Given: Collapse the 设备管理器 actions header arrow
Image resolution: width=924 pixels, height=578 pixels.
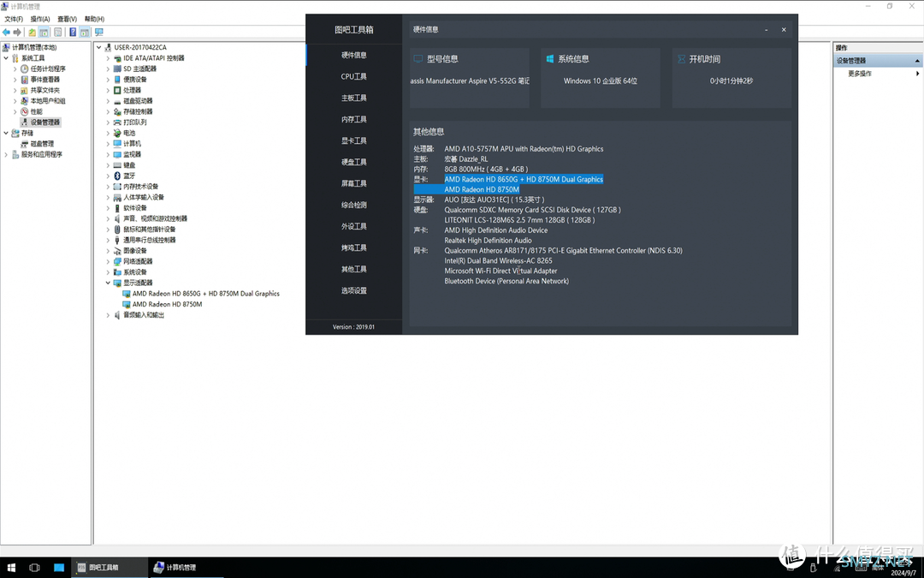Looking at the screenshot, I should 917,61.
